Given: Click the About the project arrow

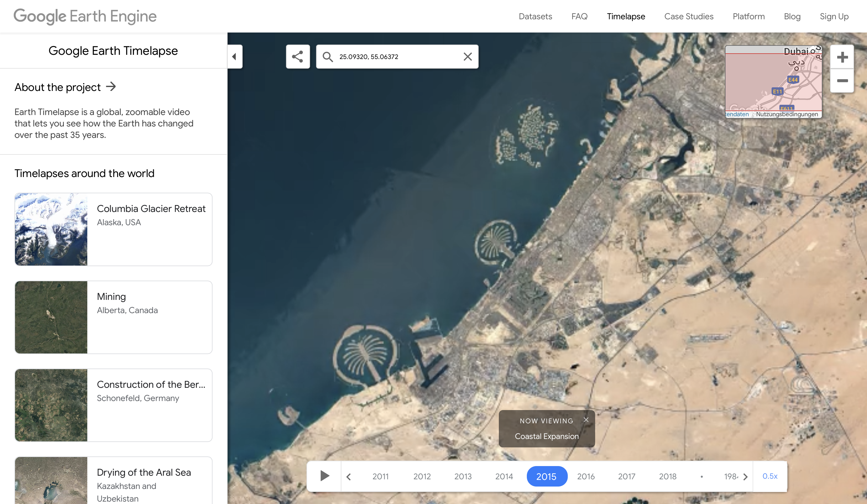Looking at the screenshot, I should (x=111, y=86).
